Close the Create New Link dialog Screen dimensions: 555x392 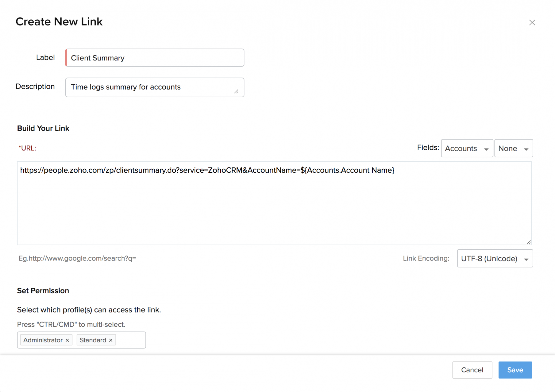click(532, 22)
